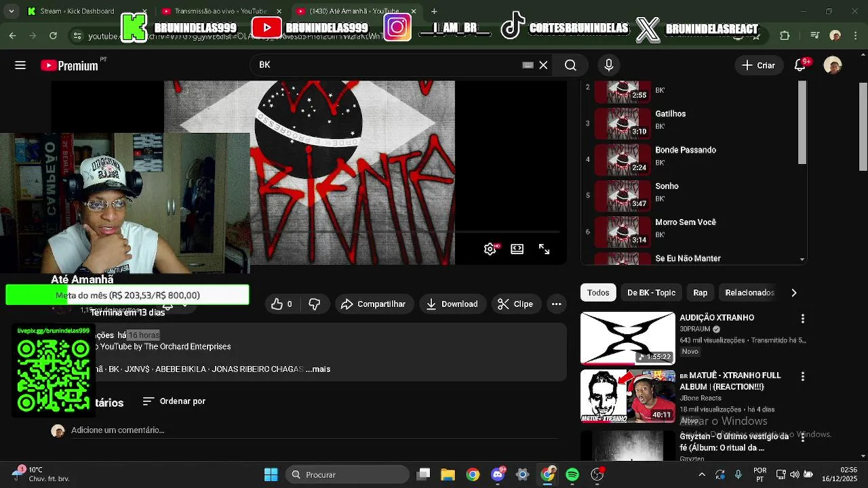Open Discord from taskbar
868x488 pixels.
tap(498, 474)
